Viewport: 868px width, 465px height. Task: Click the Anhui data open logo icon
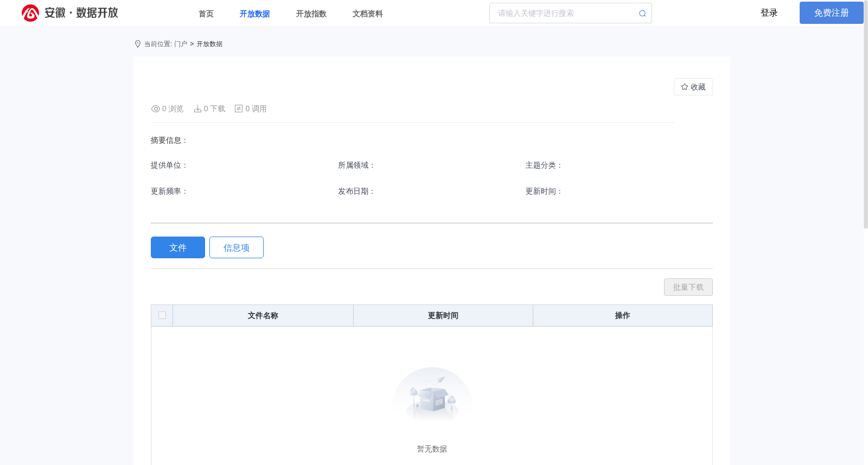pos(30,13)
